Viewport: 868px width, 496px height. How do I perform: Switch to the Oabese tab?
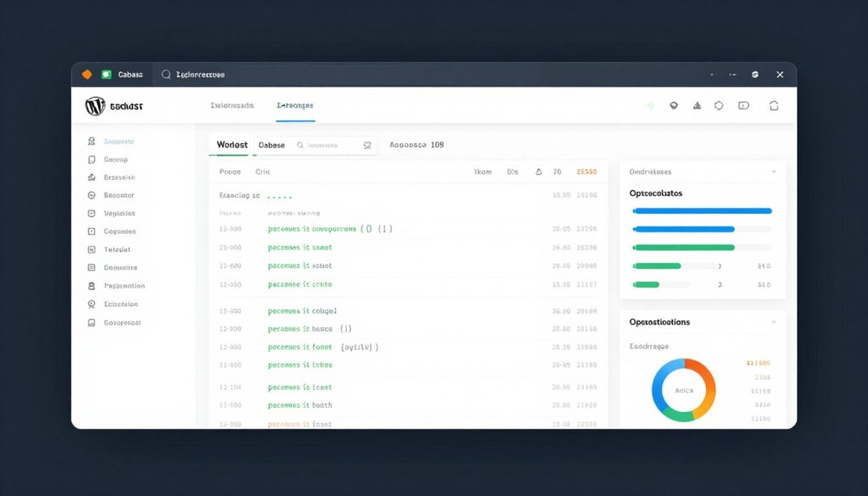point(272,145)
